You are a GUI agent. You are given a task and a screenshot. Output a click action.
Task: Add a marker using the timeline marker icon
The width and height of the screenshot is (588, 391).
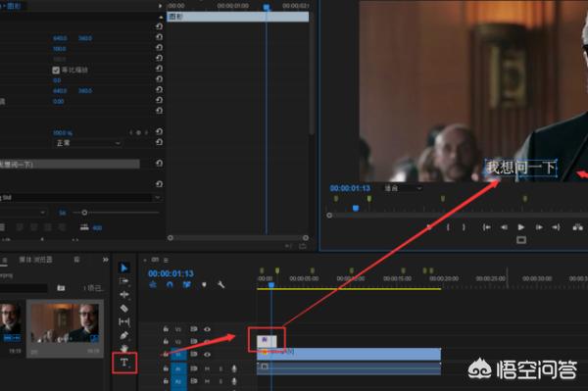[204, 284]
